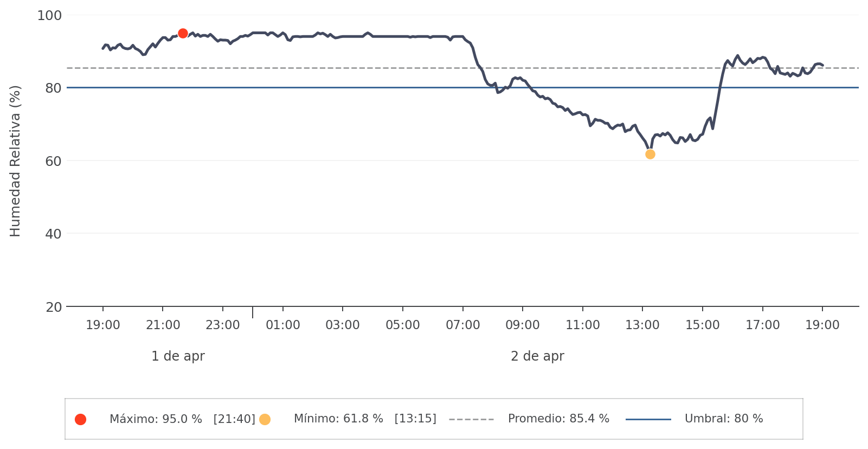
Task: Click the Umbral: 80 % legend label
Action: coord(723,419)
